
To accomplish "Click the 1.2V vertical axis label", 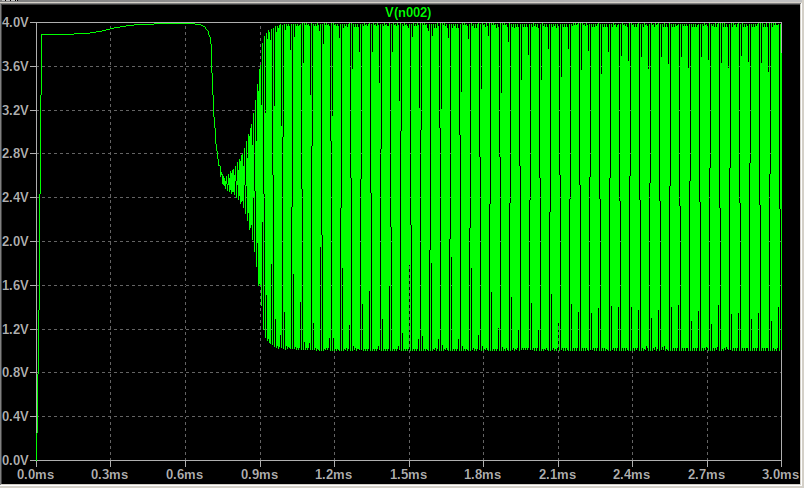I will click(x=16, y=329).
